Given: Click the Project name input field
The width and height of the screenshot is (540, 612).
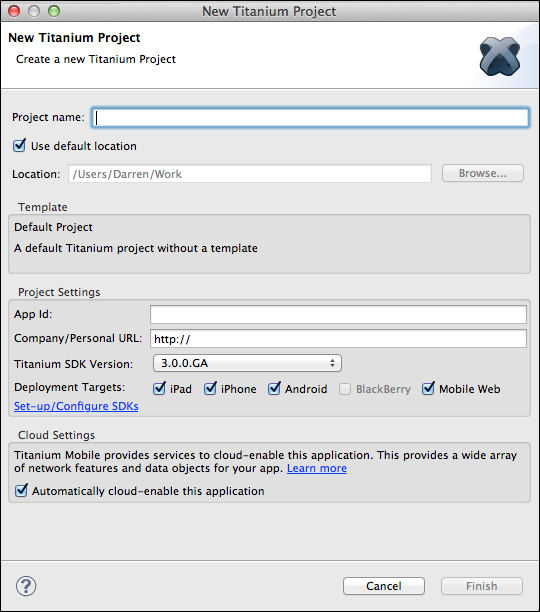Looking at the screenshot, I should pyautogui.click(x=311, y=117).
